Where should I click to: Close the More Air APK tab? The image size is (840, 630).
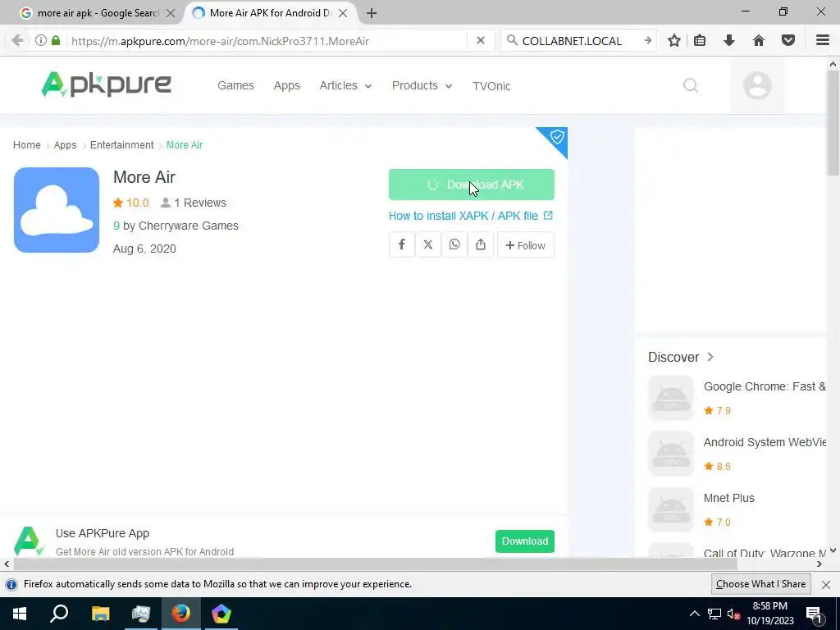pyautogui.click(x=343, y=13)
